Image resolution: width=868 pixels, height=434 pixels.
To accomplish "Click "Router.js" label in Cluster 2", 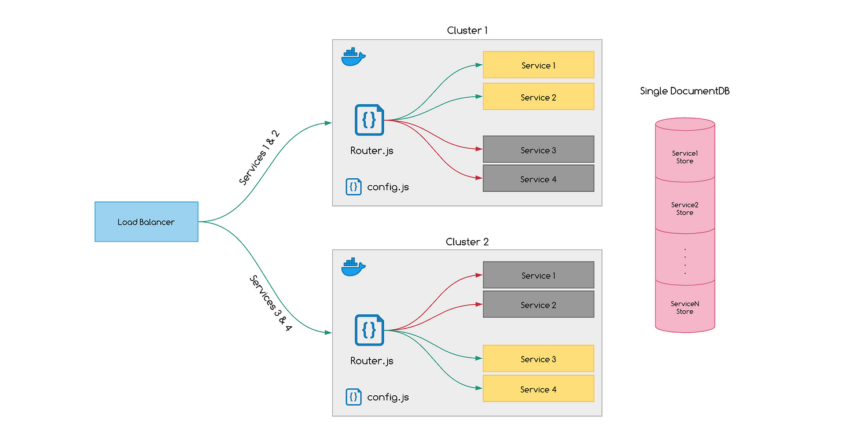I will (x=372, y=361).
